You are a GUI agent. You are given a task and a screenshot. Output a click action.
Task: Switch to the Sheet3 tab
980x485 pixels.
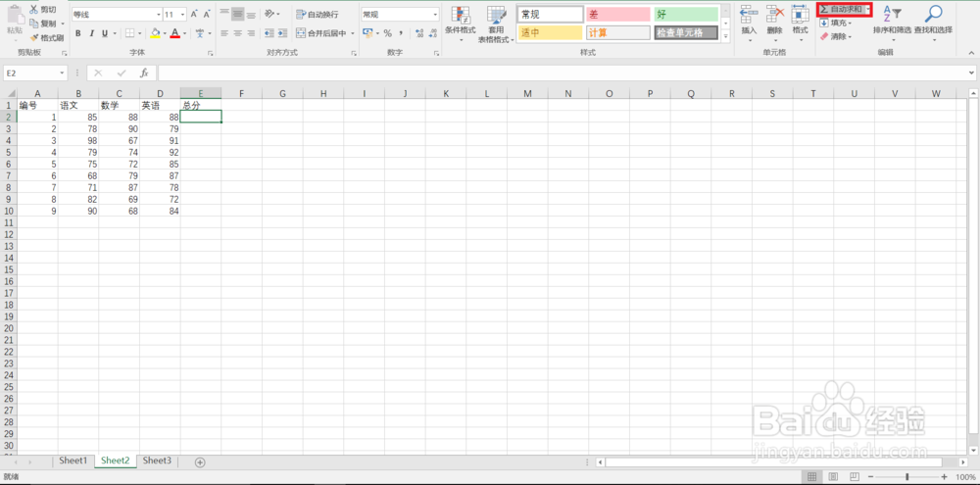[157, 461]
